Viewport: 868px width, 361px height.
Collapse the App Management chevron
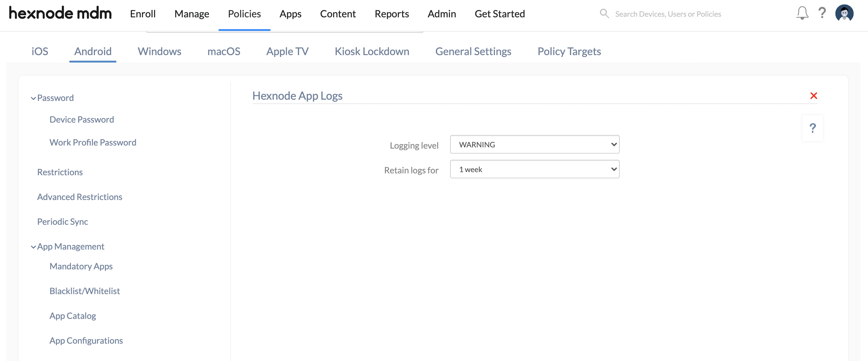click(x=33, y=247)
